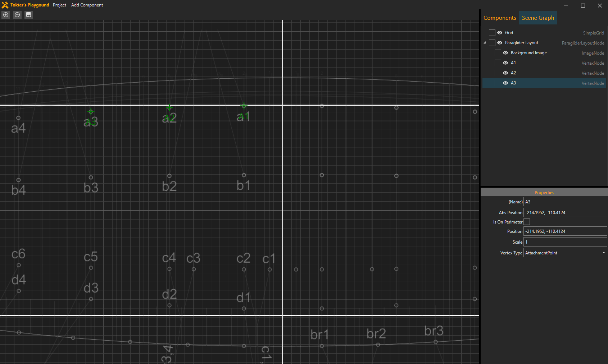The image size is (608, 364).
Task: Click the VertexNode type label of A1
Action: coord(593,63)
